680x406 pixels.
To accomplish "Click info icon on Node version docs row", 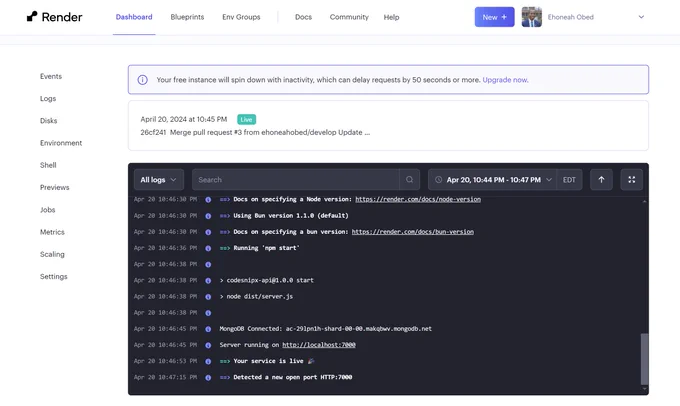I will tap(208, 200).
